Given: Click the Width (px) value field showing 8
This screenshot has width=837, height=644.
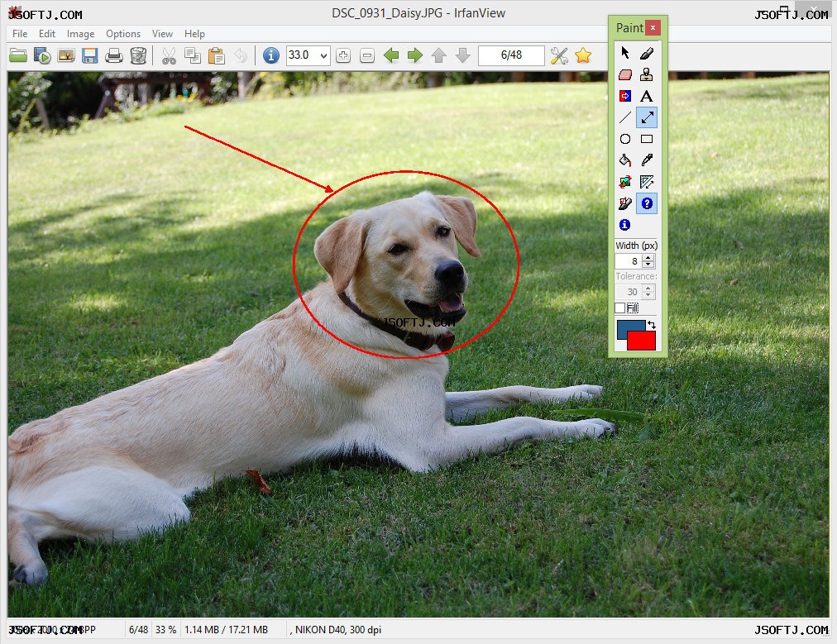Looking at the screenshot, I should click(629, 261).
